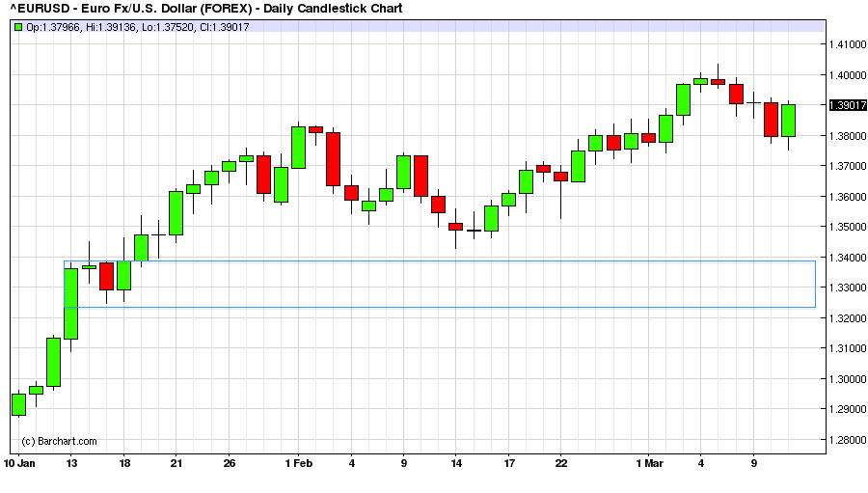
Task: Click the 1.38000 price axis label
Action: [x=848, y=136]
